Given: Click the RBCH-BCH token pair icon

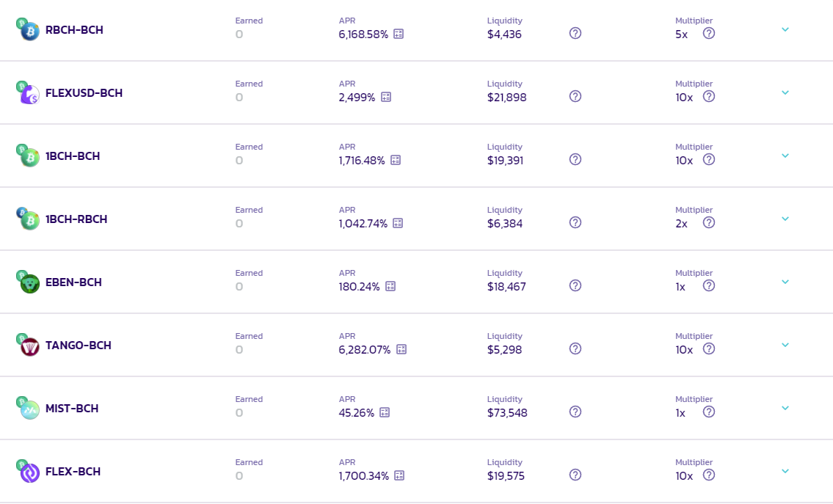Looking at the screenshot, I should pos(28,30).
